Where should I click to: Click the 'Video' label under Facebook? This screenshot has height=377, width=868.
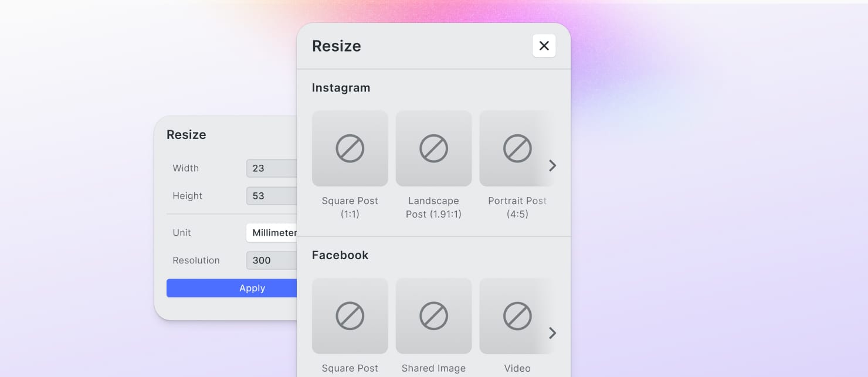pyautogui.click(x=517, y=368)
